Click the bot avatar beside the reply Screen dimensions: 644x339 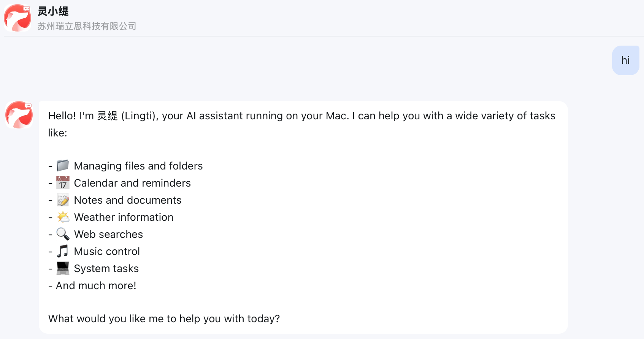[19, 115]
